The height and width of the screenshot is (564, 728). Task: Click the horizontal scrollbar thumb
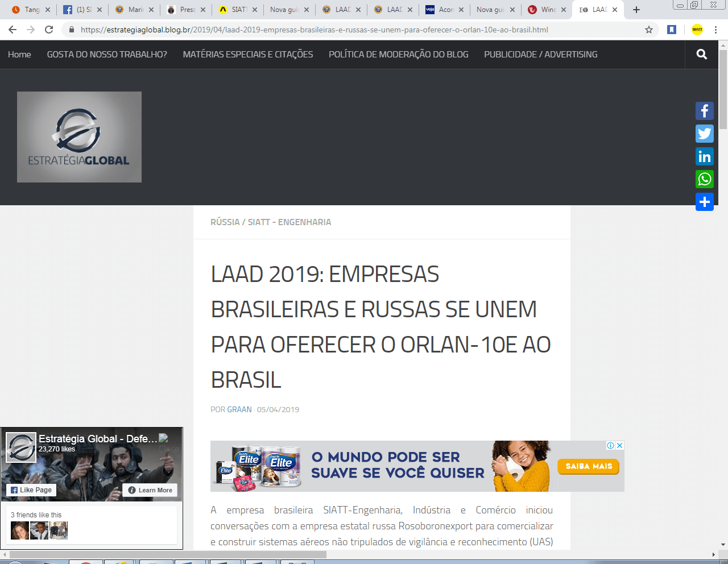168,554
